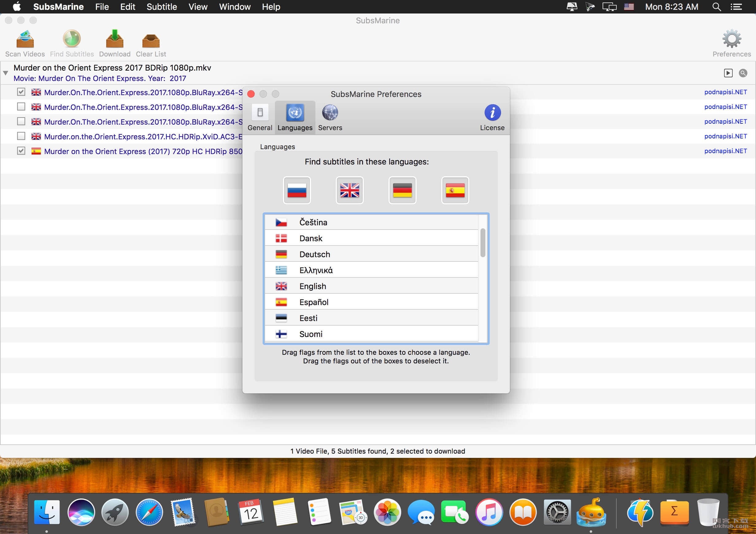Viewport: 756px width, 534px height.
Task: Close the SubsMarine Preferences window
Action: point(251,94)
